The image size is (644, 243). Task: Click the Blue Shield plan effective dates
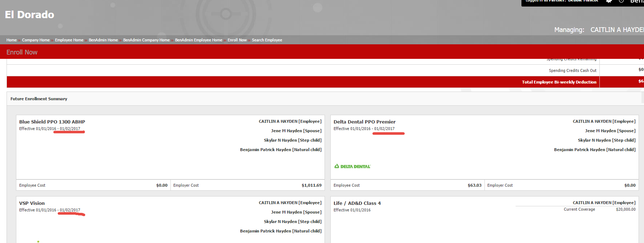[x=50, y=129]
